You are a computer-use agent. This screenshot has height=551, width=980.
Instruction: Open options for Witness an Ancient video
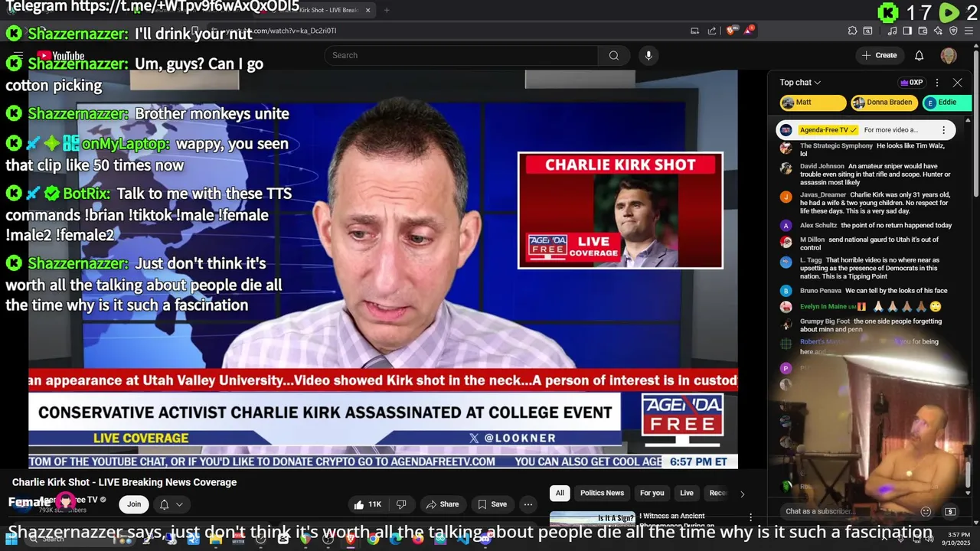750,518
